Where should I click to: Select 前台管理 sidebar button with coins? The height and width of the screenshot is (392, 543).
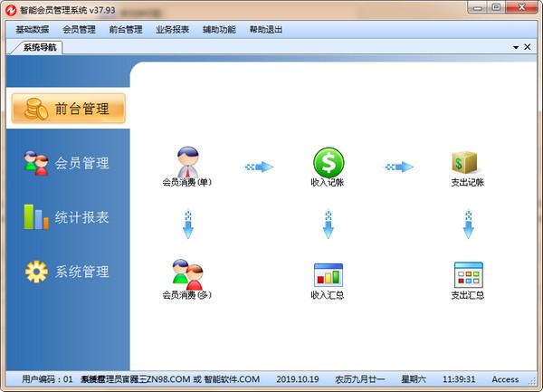tap(69, 109)
